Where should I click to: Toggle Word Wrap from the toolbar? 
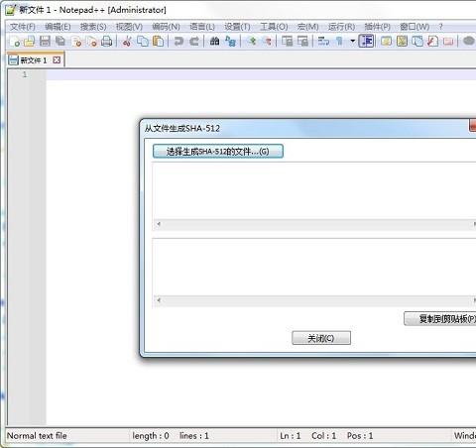coord(323,42)
